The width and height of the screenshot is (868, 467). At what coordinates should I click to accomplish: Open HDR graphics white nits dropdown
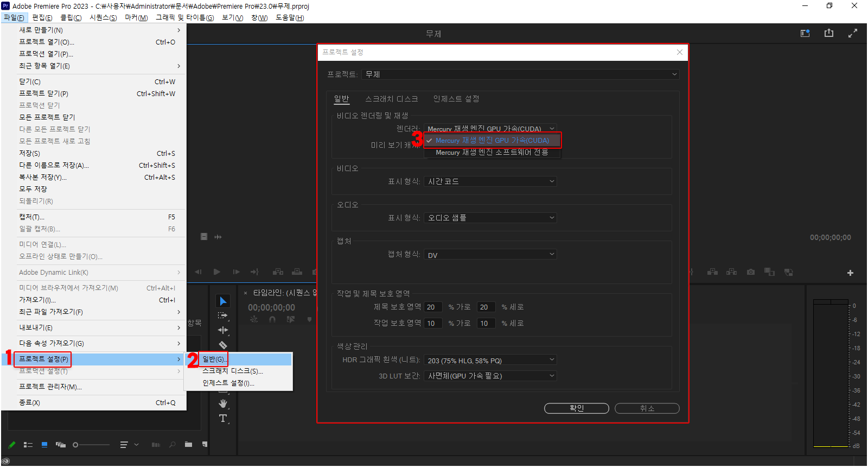click(x=490, y=360)
